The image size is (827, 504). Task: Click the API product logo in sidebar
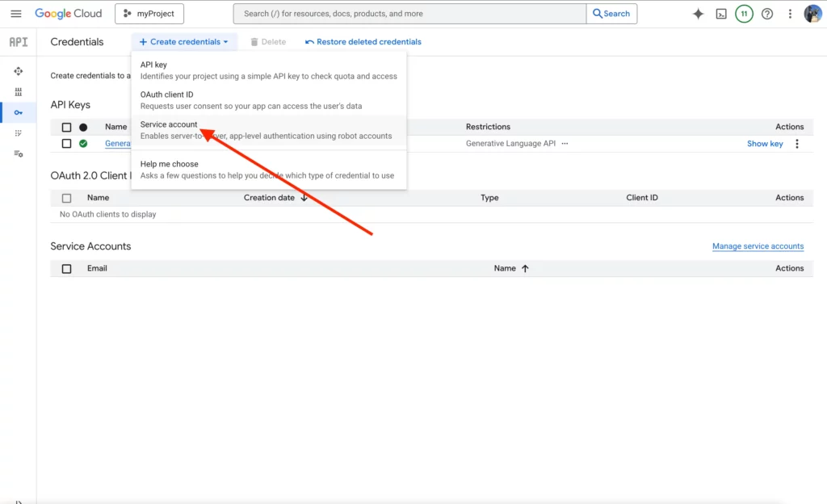pyautogui.click(x=18, y=42)
